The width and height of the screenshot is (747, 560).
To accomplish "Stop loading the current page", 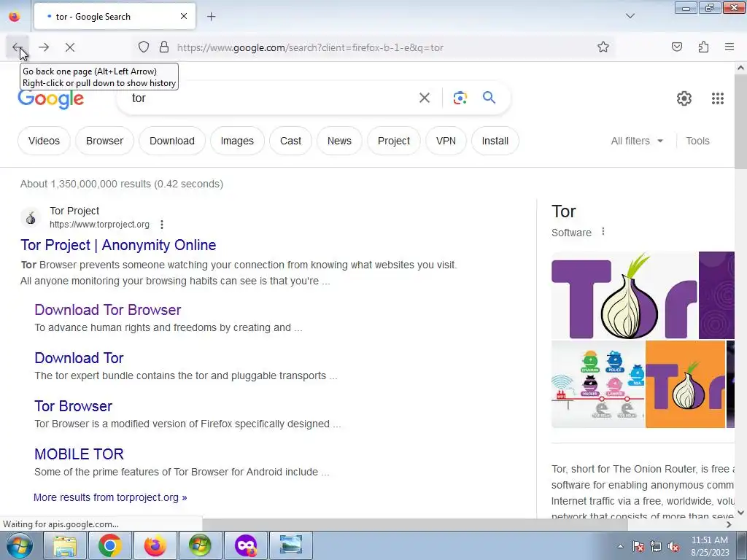I will [70, 47].
